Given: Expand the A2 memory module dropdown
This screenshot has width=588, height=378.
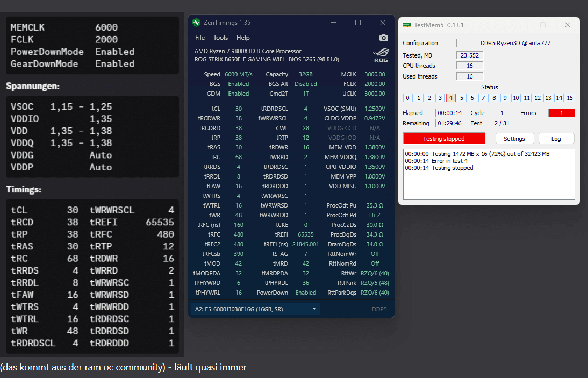Looking at the screenshot, I should click(255, 309).
